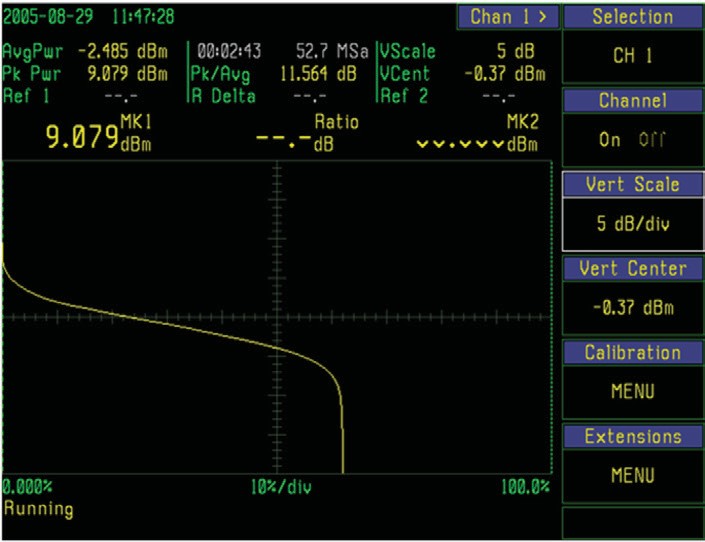The image size is (705, 542).
Task: Click the Running status indicator
Action: [x=39, y=509]
